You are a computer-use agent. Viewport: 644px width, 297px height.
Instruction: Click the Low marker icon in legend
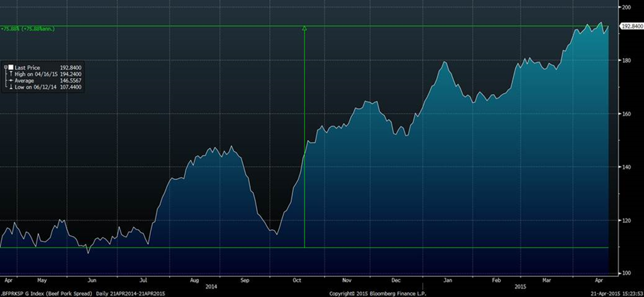click(x=10, y=88)
